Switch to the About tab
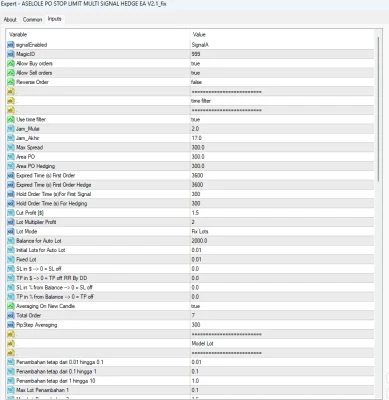Screen dimensions: 389x400 [x=10, y=19]
